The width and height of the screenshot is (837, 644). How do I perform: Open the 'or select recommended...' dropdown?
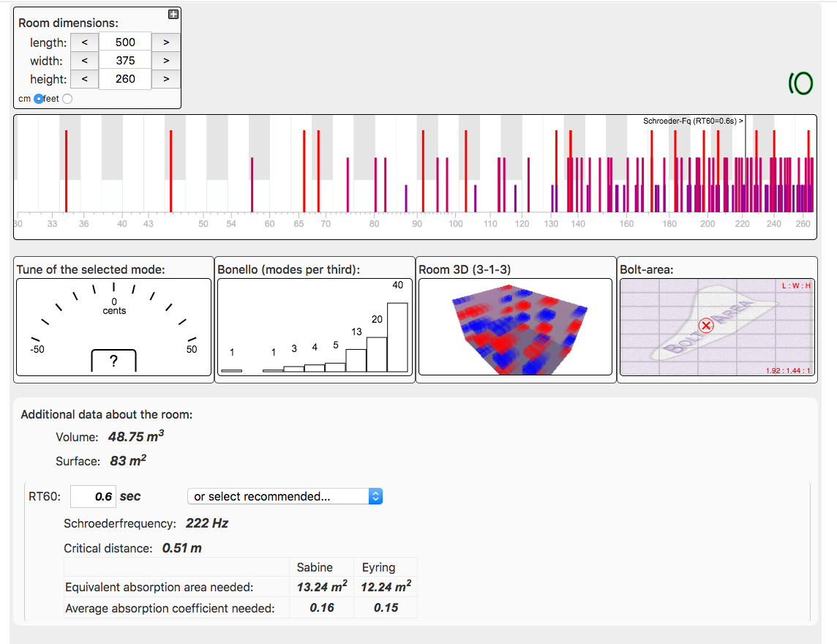point(285,496)
